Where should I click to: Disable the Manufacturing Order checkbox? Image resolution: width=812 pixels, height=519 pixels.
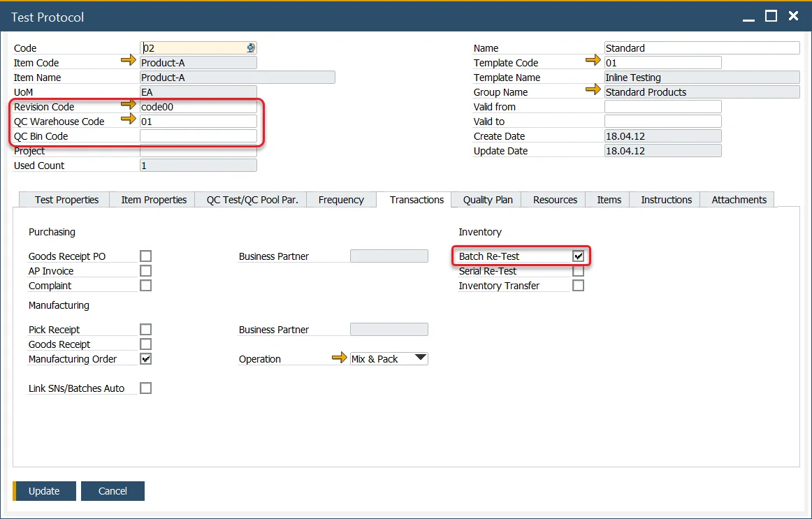click(x=145, y=359)
